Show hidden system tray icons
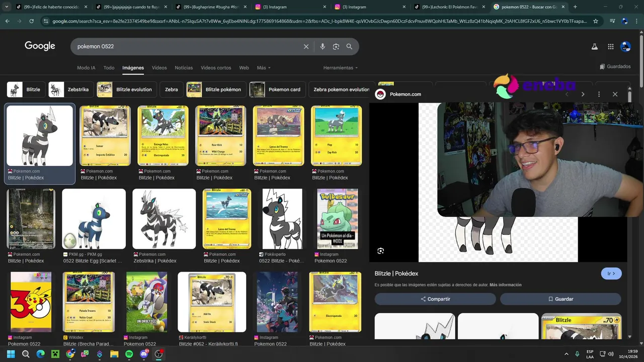The width and height of the screenshot is (644, 362). point(567,354)
